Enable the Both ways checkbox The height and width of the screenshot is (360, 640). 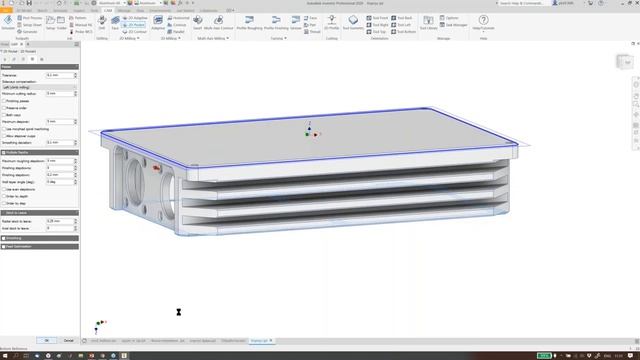point(4,115)
